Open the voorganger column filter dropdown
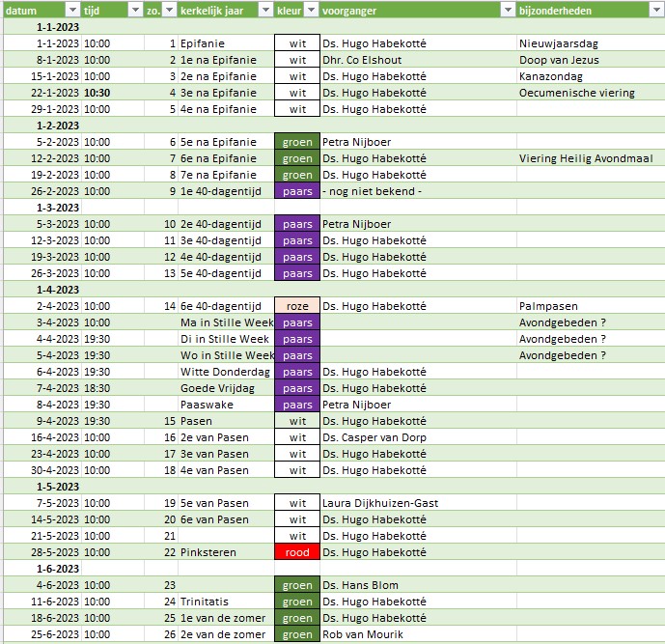Image resolution: width=665 pixels, height=644 pixels. click(x=508, y=11)
